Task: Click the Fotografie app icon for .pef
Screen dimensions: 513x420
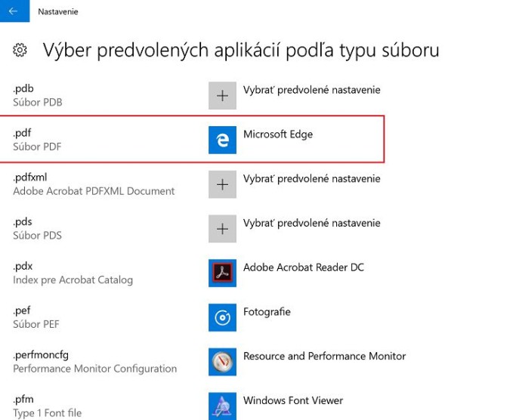Action: click(222, 317)
